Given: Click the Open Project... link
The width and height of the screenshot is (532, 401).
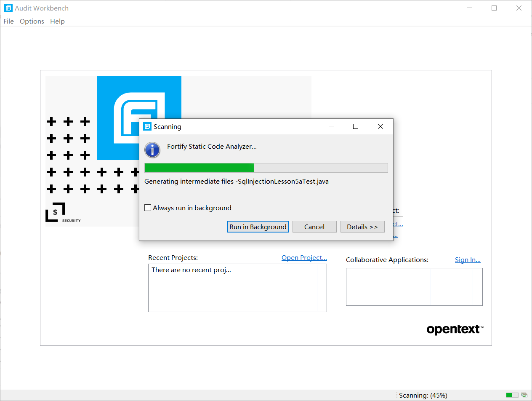Looking at the screenshot, I should 304,257.
